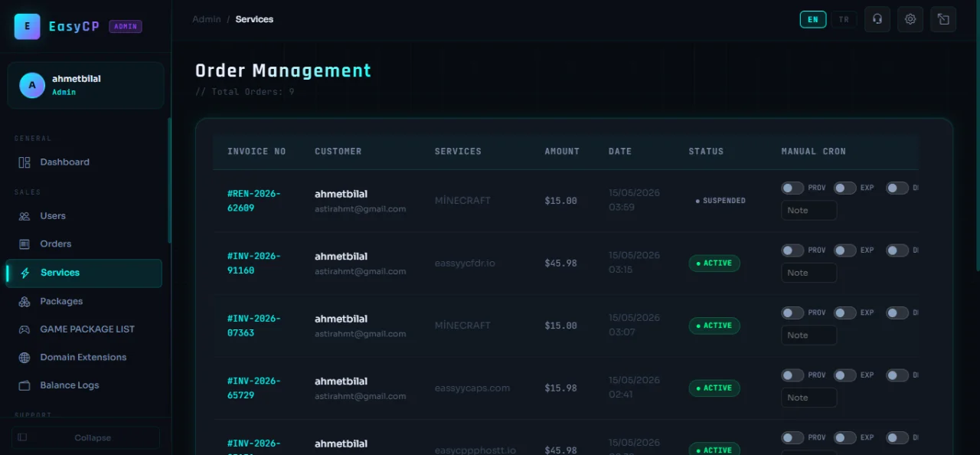
Task: Click the Admin role label under ahmetbilal
Action: 64,92
